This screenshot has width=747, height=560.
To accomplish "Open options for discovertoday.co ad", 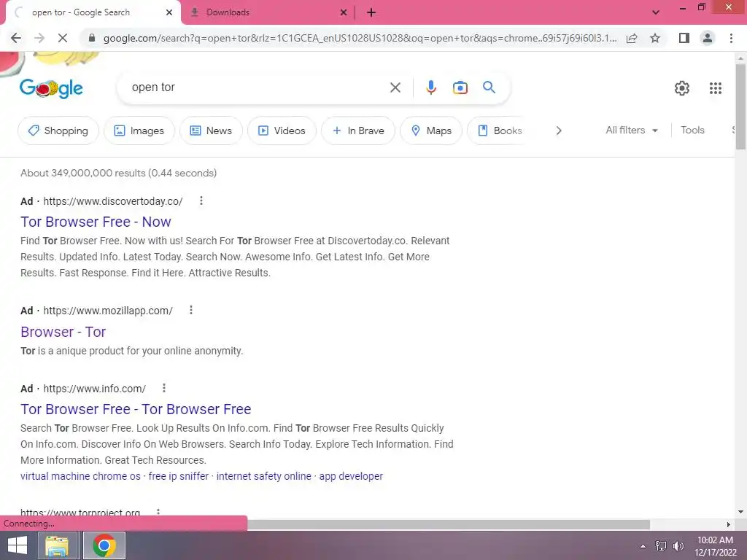I will [x=201, y=201].
